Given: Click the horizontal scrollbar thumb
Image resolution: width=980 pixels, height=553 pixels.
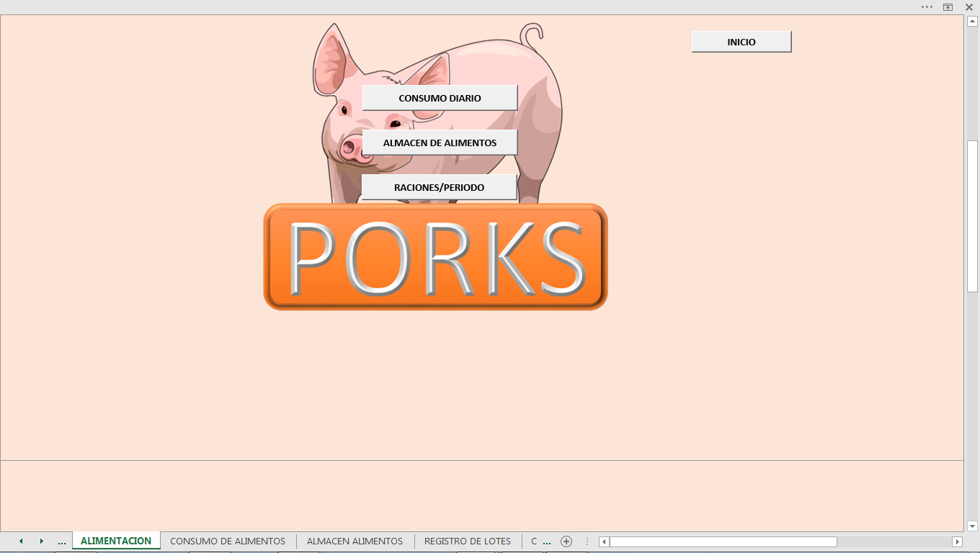Looking at the screenshot, I should [723, 541].
